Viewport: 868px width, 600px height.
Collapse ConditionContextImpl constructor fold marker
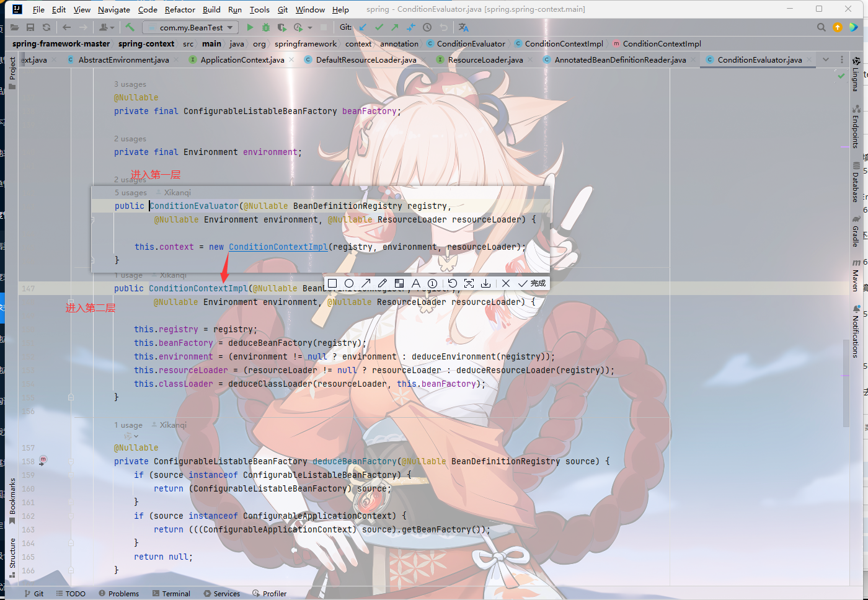click(x=71, y=302)
